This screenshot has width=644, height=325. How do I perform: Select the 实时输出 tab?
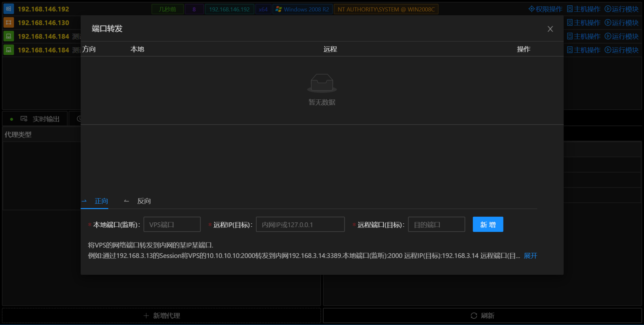point(46,118)
